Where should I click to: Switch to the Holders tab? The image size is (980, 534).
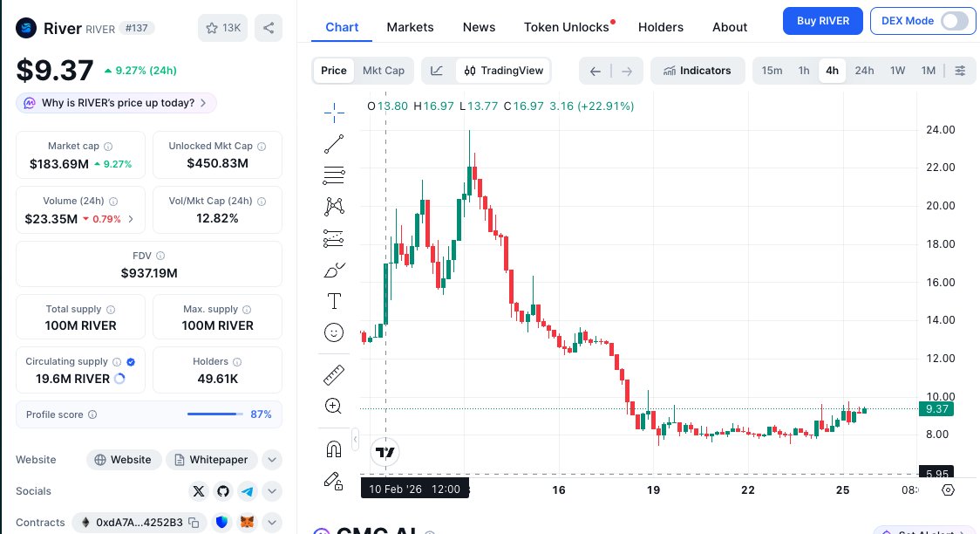coord(661,27)
